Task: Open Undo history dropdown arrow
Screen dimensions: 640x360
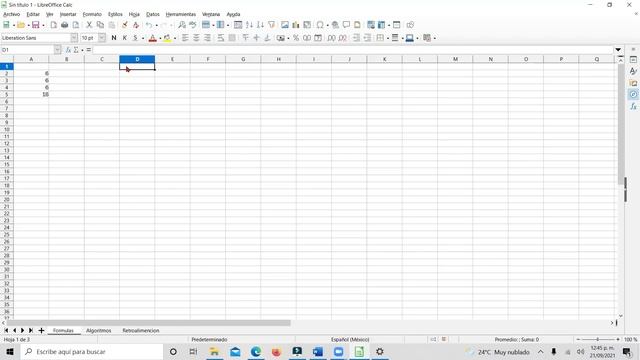Action: (x=156, y=25)
